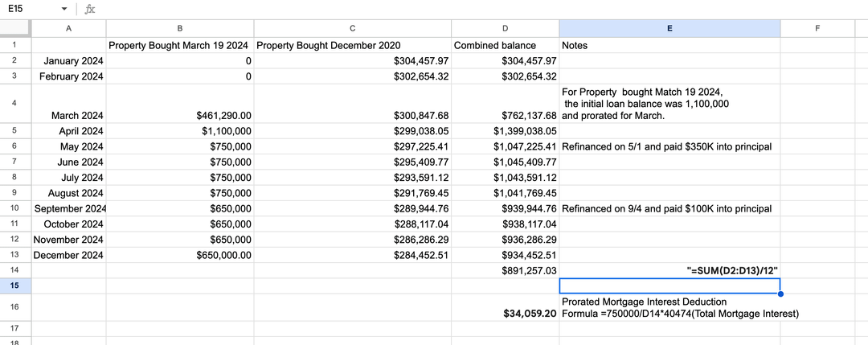
Task: Open the Name box dropdown arrow
Action: [64, 9]
